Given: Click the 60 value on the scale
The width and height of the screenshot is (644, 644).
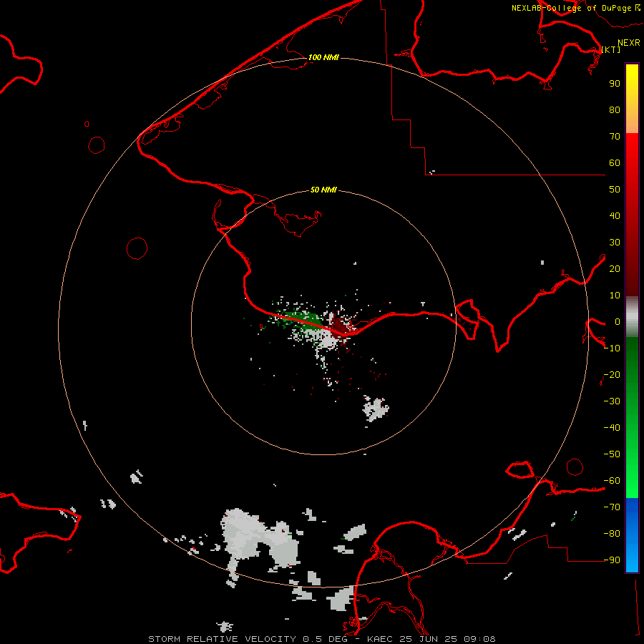Looking at the screenshot, I should 615,162.
